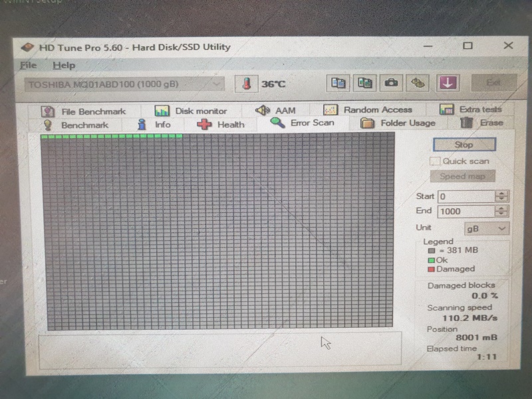
Task: Click the empty log box below the grid
Action: [x=220, y=350]
